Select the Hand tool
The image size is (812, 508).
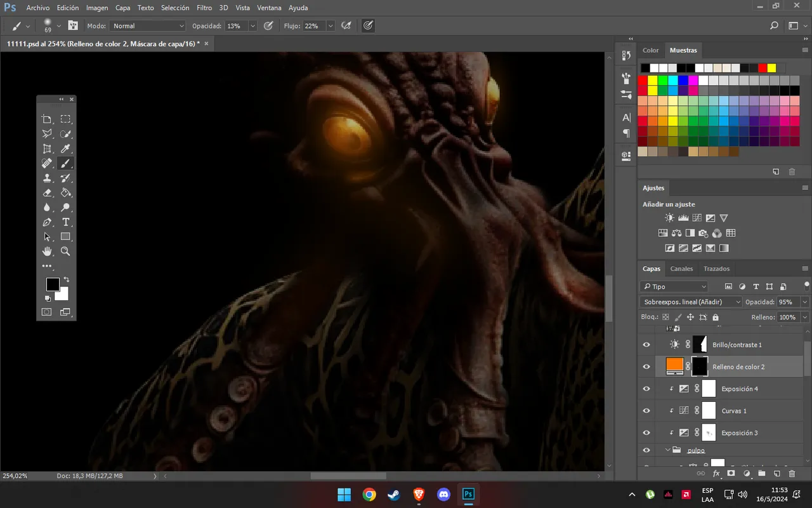coord(47,251)
